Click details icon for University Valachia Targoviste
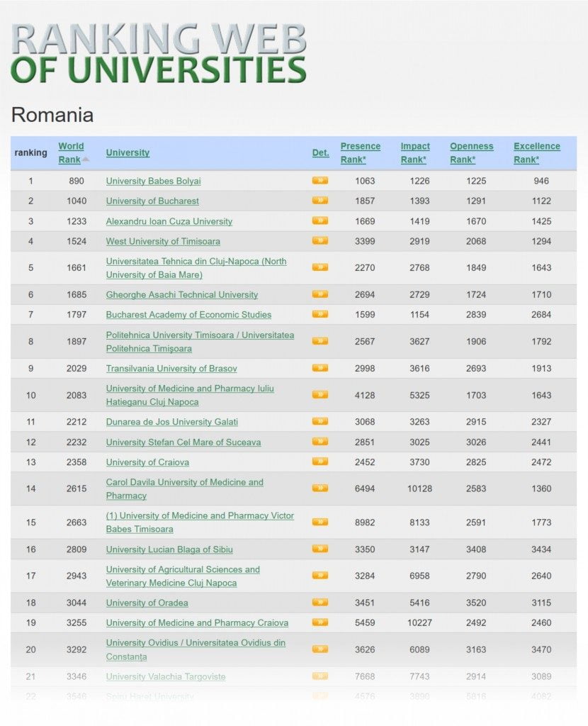588x726 pixels. (x=320, y=676)
